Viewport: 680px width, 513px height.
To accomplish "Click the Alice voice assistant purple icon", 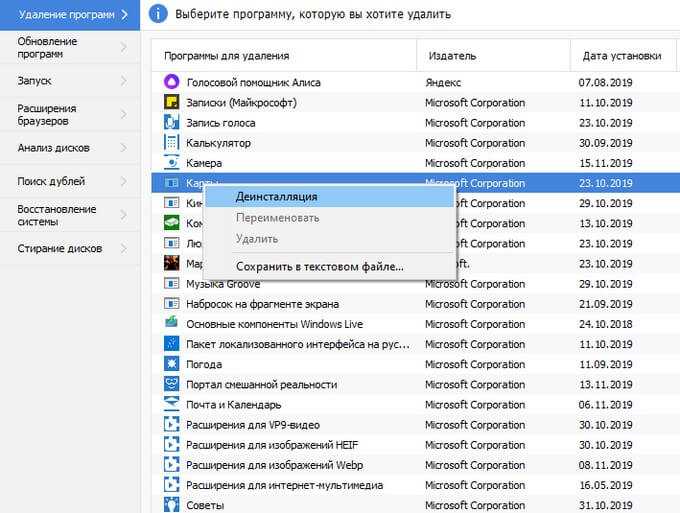I will (171, 82).
